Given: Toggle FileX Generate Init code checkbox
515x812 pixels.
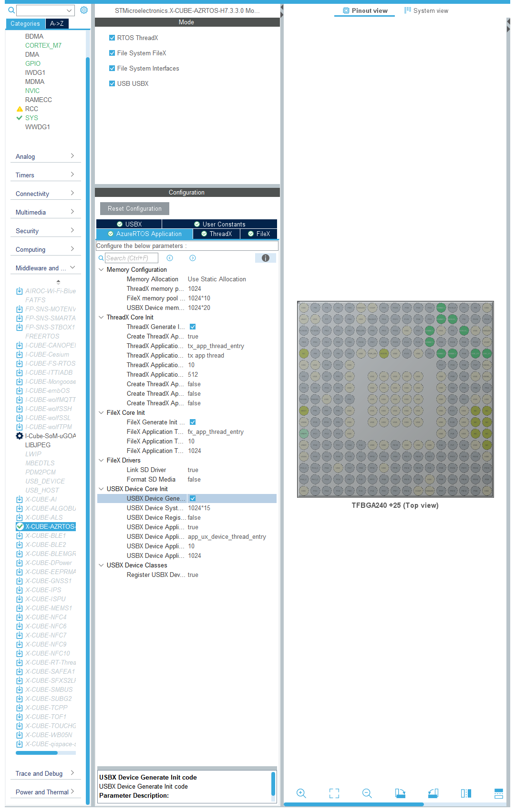Looking at the screenshot, I should coord(193,422).
